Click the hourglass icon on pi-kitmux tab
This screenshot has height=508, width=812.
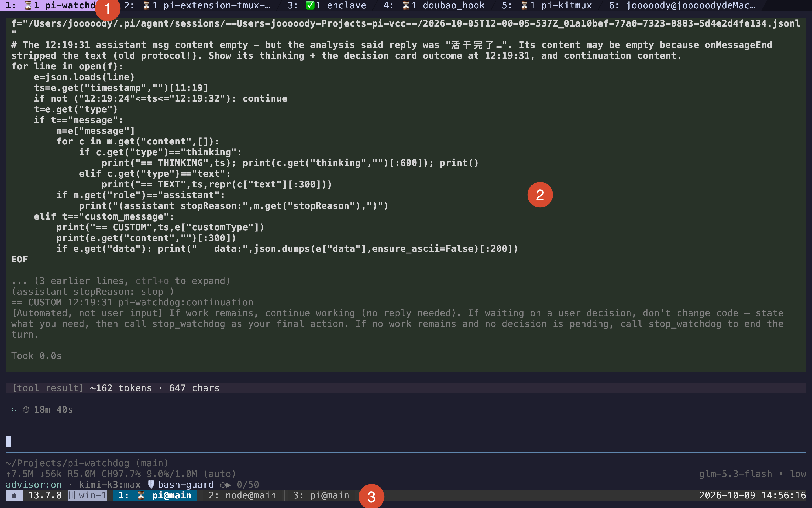click(524, 5)
